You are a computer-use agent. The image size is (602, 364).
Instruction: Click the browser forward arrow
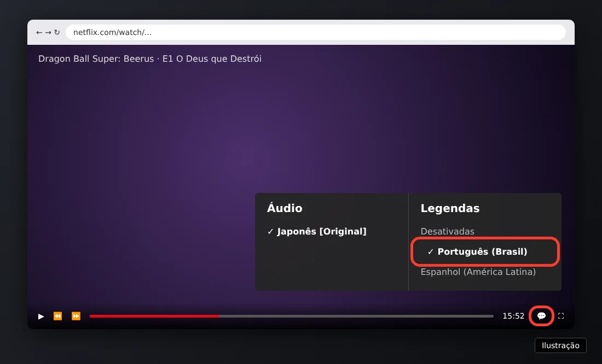(x=48, y=33)
